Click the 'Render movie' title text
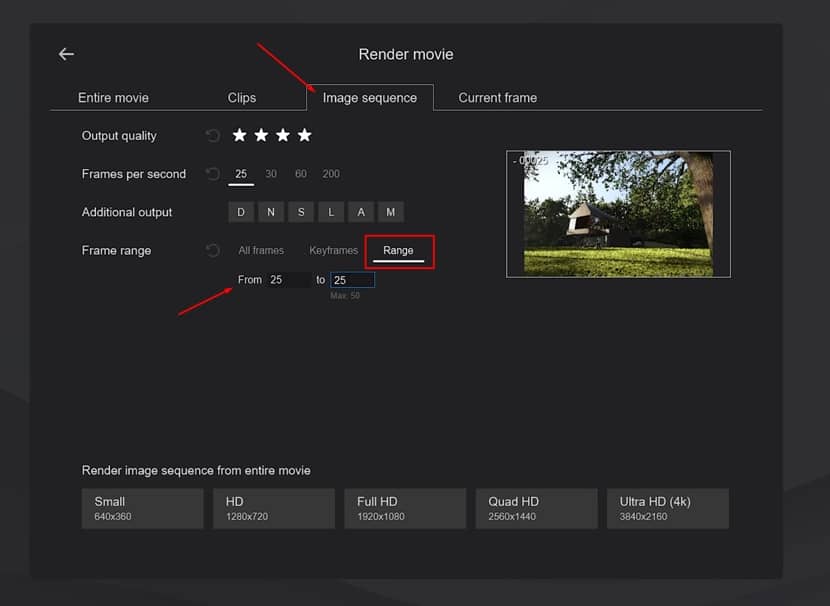Viewport: 830px width, 606px height. [x=406, y=55]
